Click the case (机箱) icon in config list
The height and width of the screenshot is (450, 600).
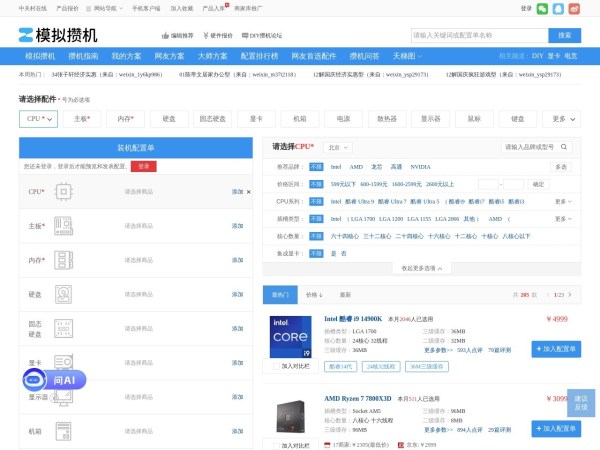coord(64,431)
